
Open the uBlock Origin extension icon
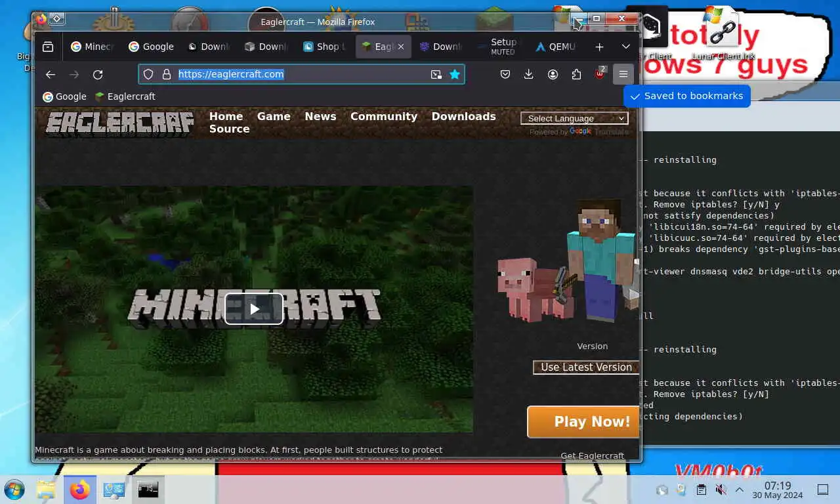[x=600, y=73]
